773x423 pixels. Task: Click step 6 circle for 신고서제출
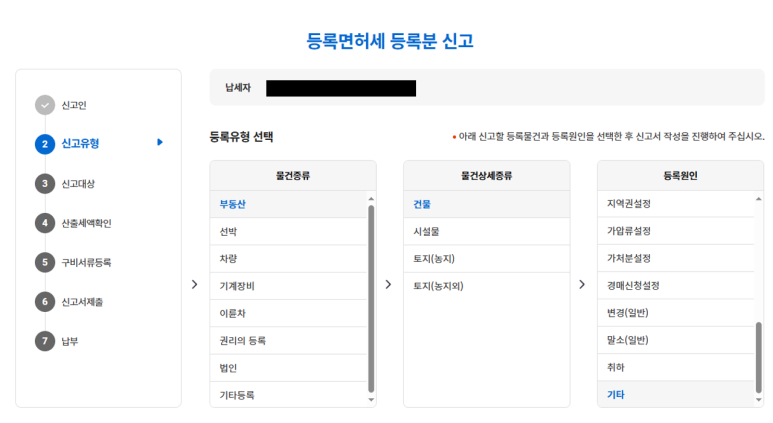pos(45,302)
